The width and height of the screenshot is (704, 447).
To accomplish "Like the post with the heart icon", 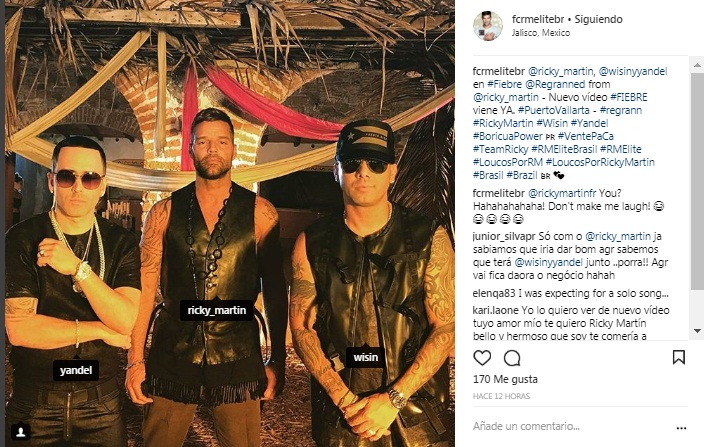I will (482, 358).
